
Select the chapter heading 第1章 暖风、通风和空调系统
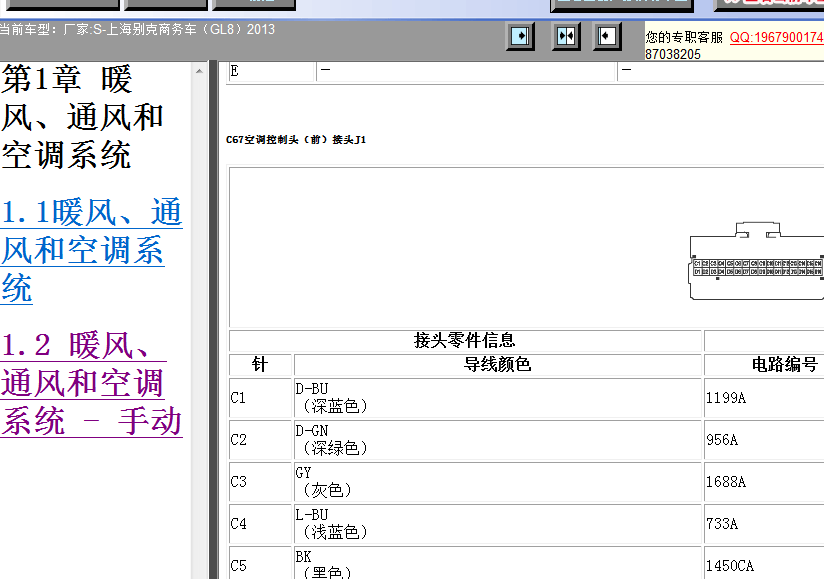pyautogui.click(x=83, y=117)
